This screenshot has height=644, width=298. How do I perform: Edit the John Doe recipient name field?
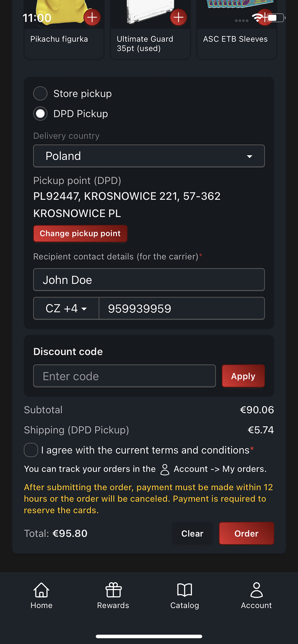coord(149,280)
